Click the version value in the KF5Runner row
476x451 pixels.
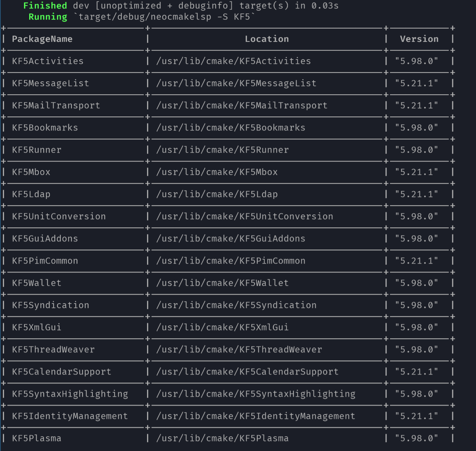[x=416, y=150]
